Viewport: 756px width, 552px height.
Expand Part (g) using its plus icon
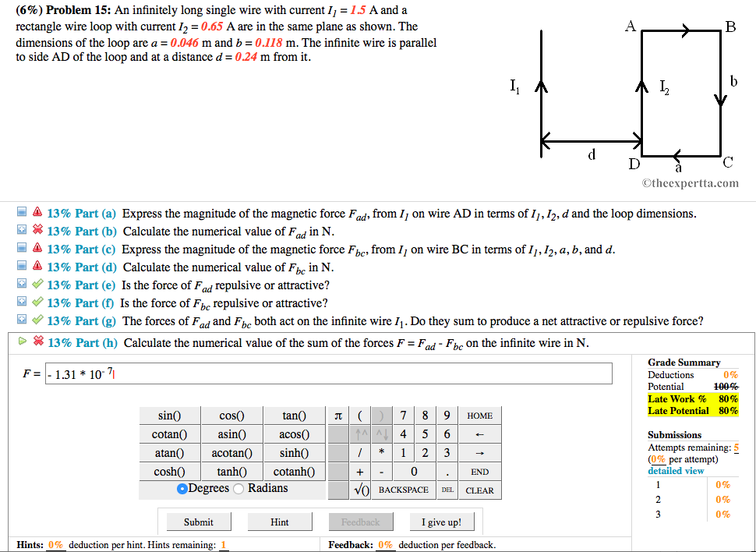point(22,320)
